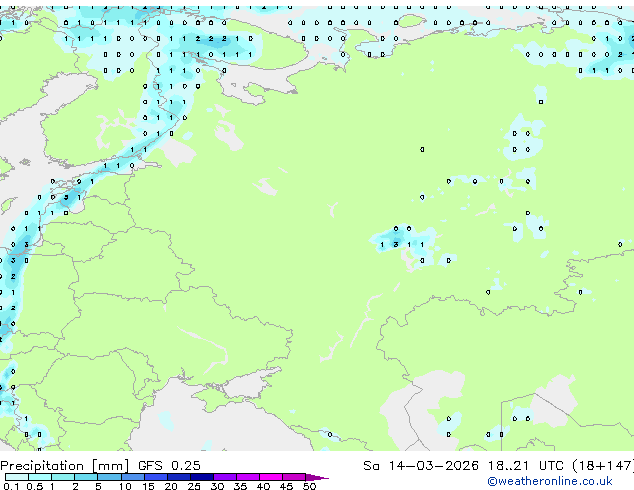Viewport: 634px width, 490px height.
Task: Click the legend value "0.5"
Action: (x=34, y=486)
